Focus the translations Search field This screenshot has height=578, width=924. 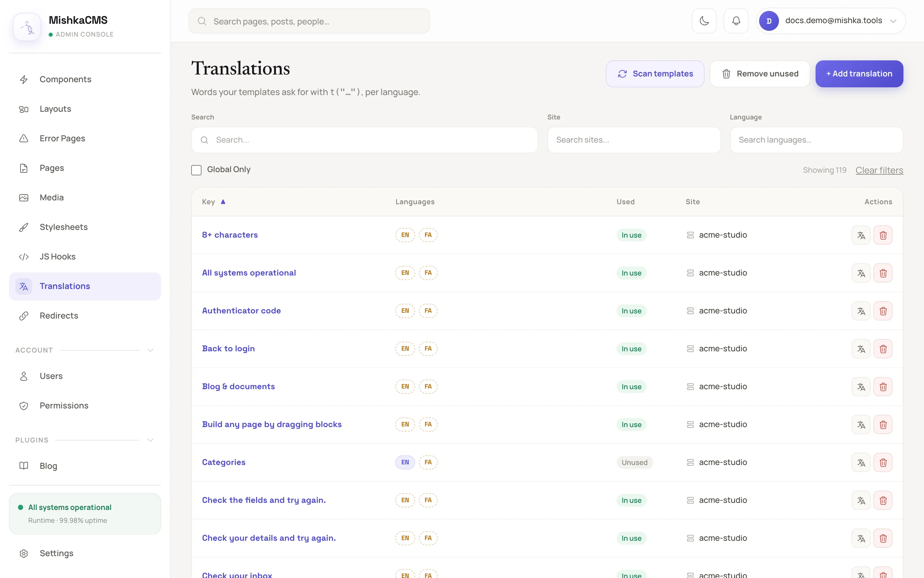tap(364, 140)
